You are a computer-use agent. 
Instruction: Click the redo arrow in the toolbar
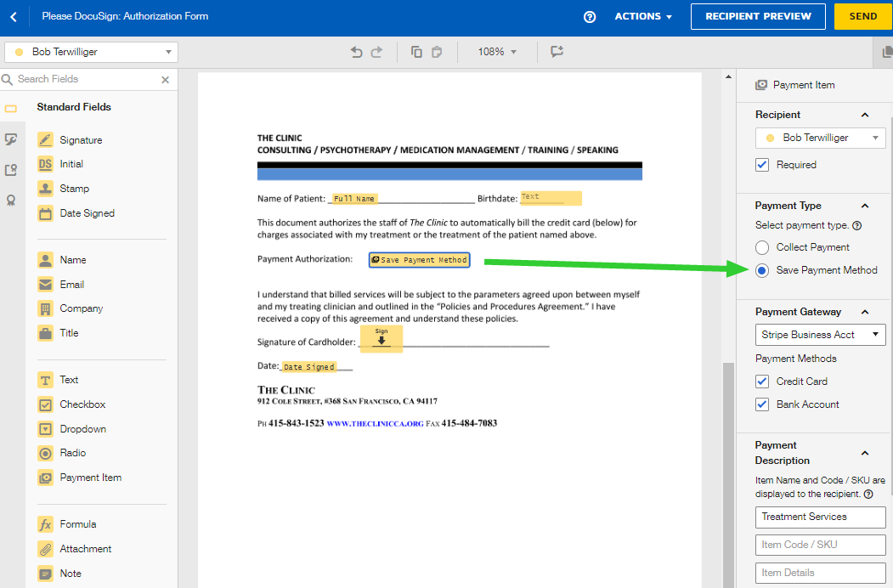tap(376, 52)
